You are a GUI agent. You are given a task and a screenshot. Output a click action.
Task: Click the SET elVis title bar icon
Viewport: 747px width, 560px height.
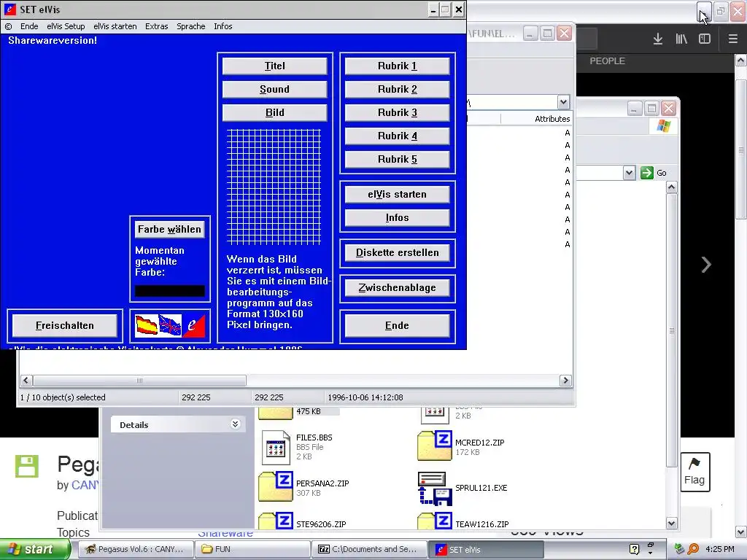[9, 9]
